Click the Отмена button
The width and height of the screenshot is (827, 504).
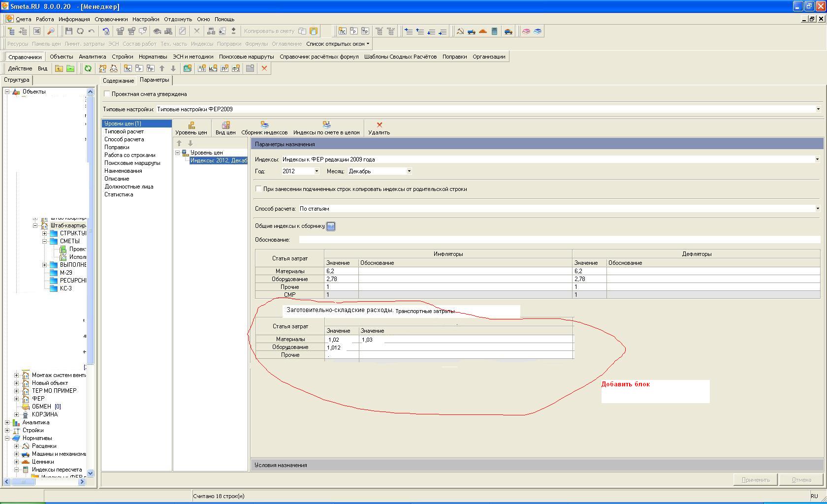pyautogui.click(x=801, y=480)
